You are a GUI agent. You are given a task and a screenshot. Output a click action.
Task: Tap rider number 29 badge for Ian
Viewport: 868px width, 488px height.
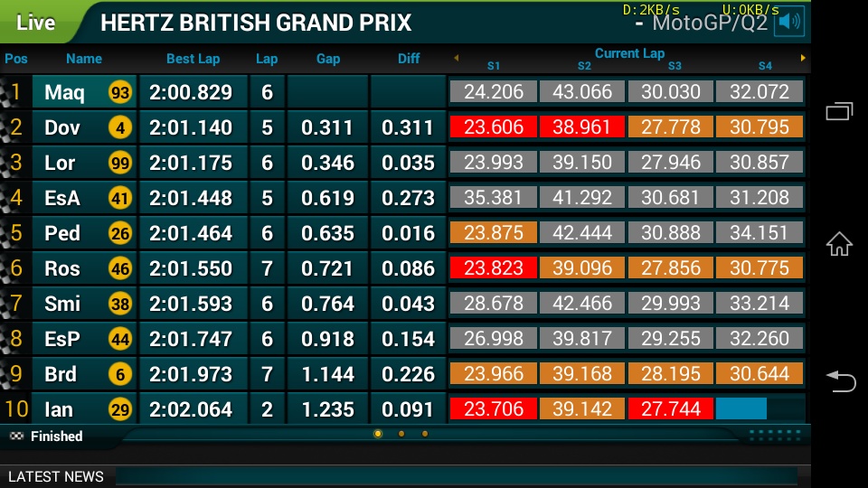click(119, 409)
